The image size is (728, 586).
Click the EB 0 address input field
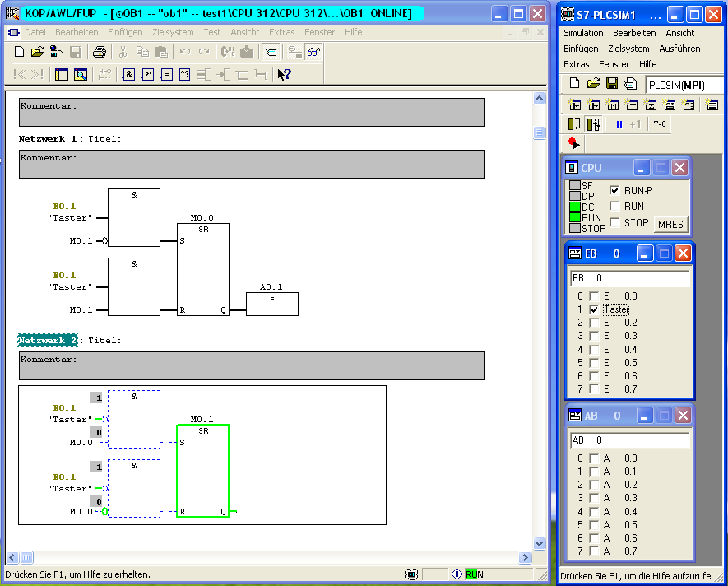point(629,278)
